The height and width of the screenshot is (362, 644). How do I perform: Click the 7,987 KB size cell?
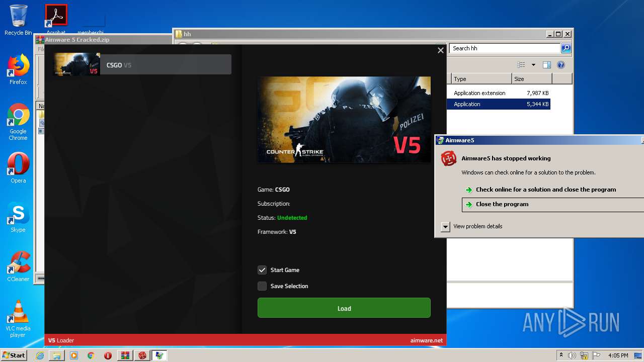[537, 93]
